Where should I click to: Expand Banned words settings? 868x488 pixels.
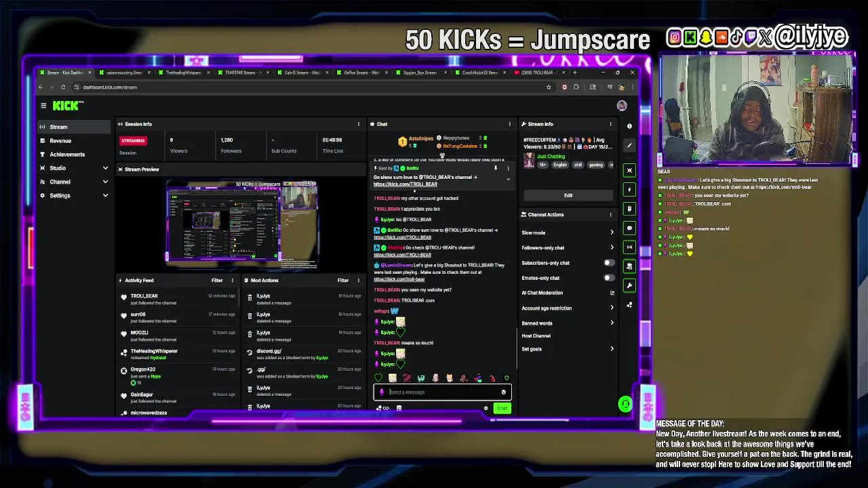pos(568,323)
